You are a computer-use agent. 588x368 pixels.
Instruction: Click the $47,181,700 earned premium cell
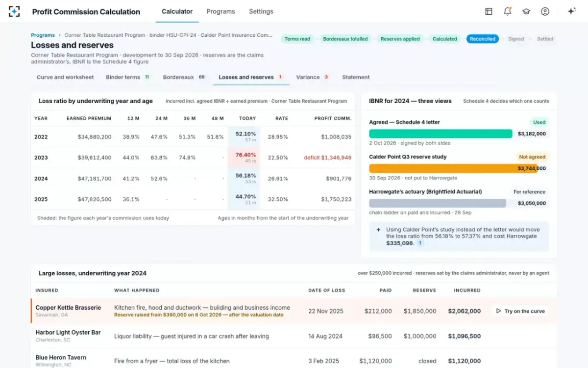95,179
